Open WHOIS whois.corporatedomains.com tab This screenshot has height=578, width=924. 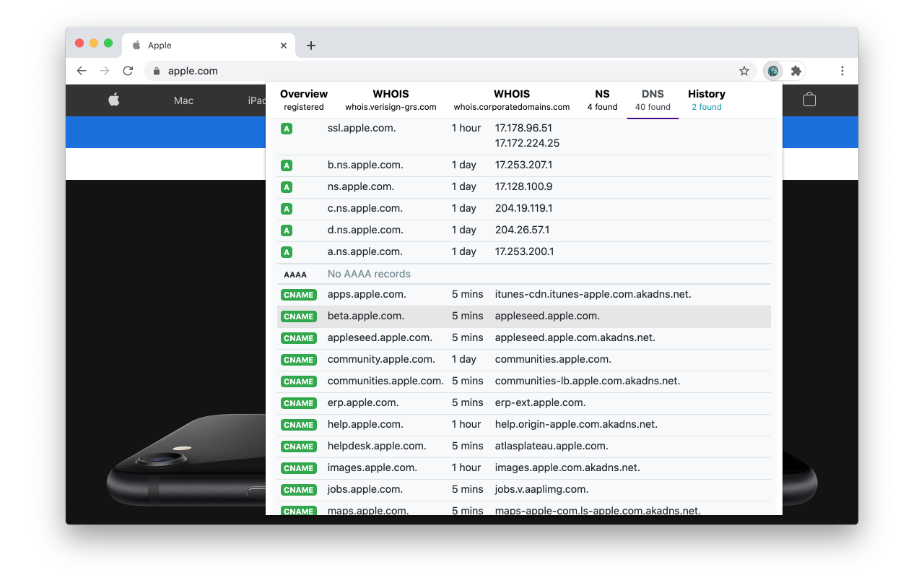coord(512,100)
